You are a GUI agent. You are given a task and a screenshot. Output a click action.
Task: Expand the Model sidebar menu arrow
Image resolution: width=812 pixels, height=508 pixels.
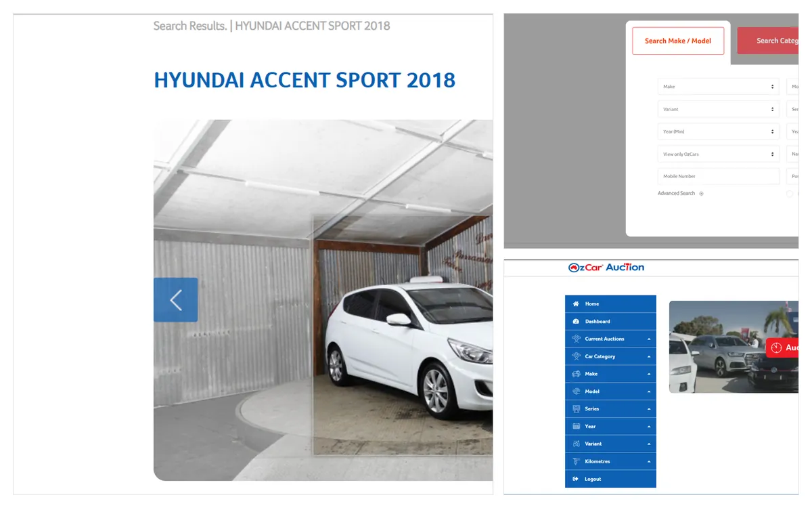649,391
